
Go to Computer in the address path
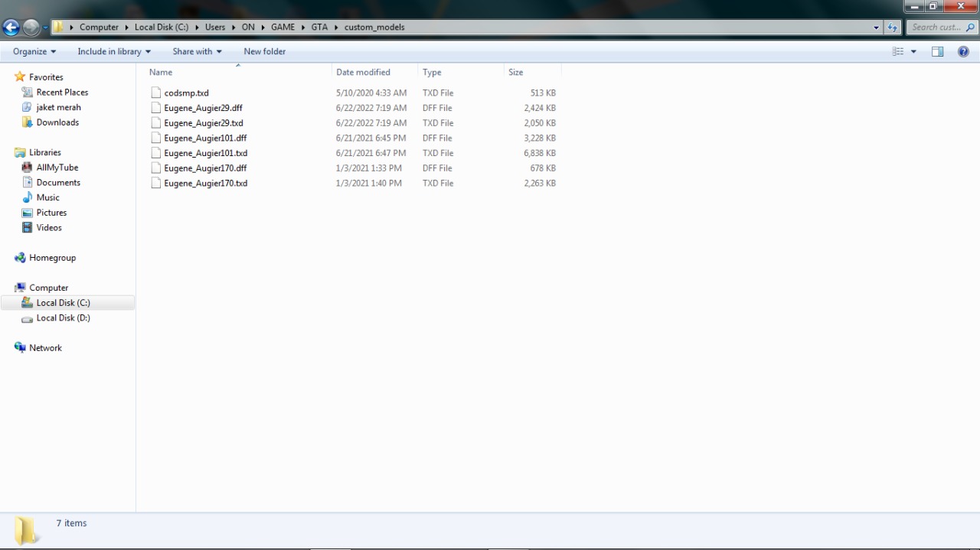99,27
